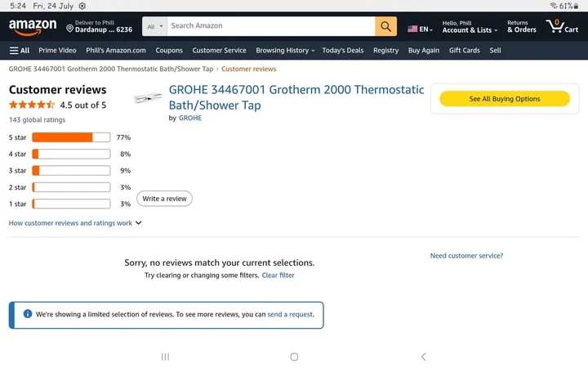This screenshot has height=368, width=588.
Task: Expand the Browsing History dropdown
Action: click(x=285, y=51)
